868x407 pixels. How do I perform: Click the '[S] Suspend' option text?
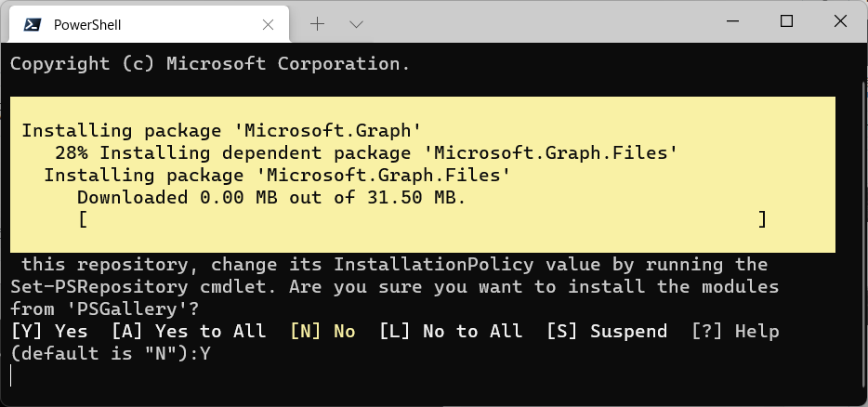607,331
